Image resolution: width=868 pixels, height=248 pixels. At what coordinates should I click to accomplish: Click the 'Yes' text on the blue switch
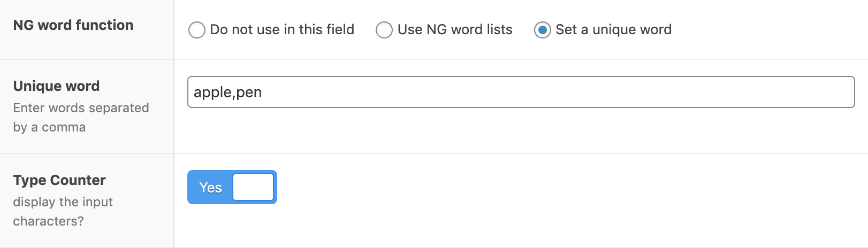[210, 188]
